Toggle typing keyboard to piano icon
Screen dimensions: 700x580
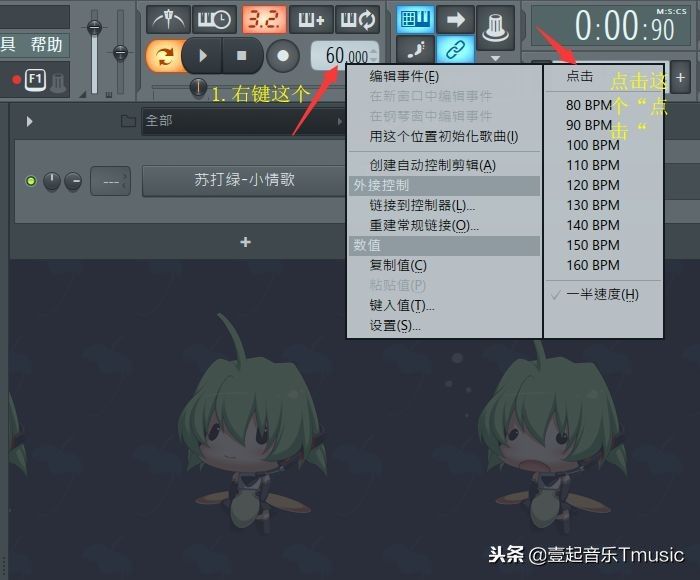(x=415, y=20)
